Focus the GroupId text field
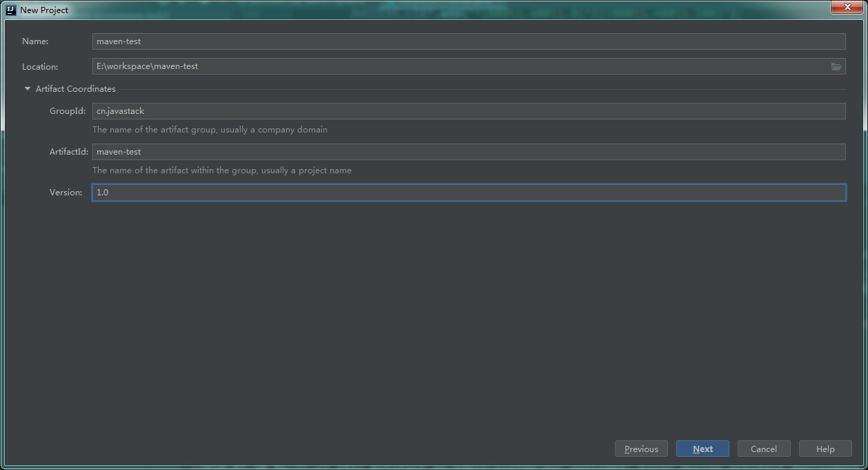Viewport: 868px width, 470px height. 469,111
